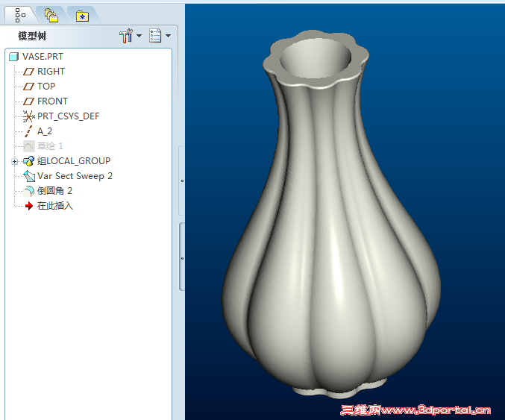Expand the 组LOCAL_GROUP node

pyautogui.click(x=14, y=161)
